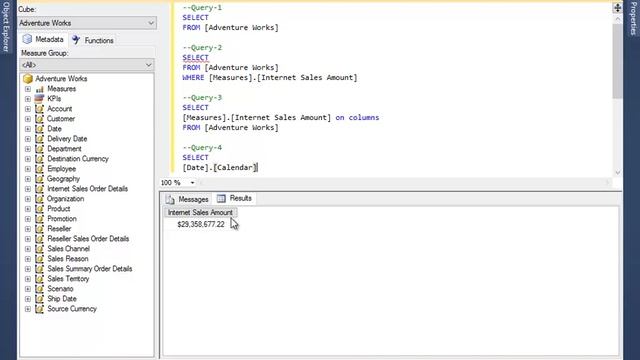Click the editor horizontal scrollbar

coord(405,182)
